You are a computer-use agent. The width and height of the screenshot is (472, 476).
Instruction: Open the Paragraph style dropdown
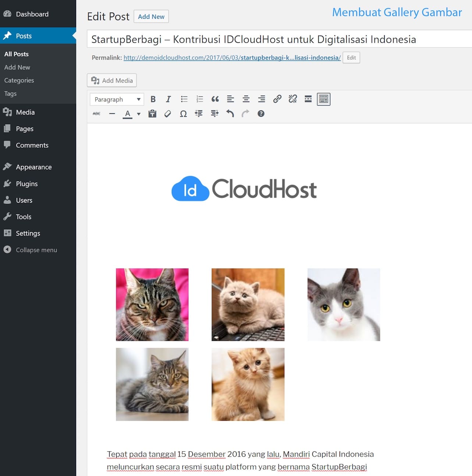click(117, 99)
